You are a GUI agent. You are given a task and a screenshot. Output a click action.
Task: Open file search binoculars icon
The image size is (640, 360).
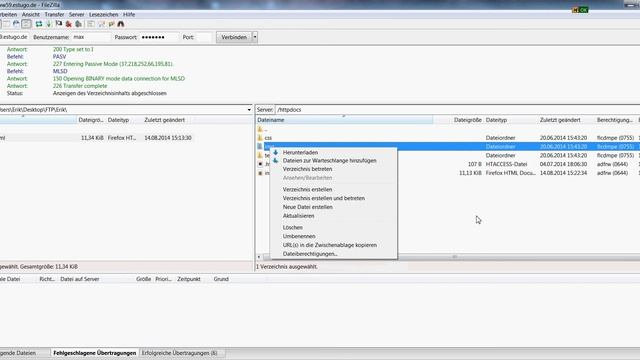[x=121, y=24]
